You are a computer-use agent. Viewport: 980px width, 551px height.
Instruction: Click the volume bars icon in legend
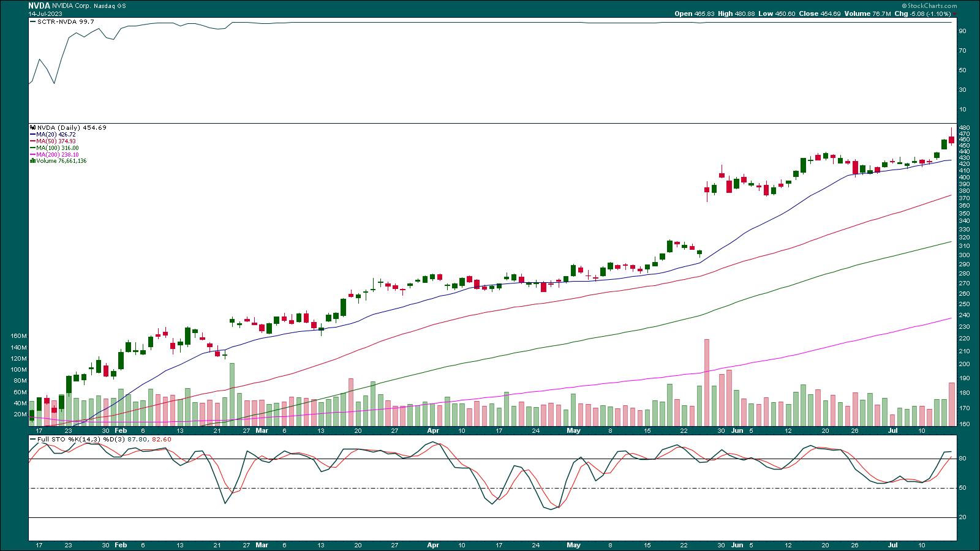tap(32, 161)
